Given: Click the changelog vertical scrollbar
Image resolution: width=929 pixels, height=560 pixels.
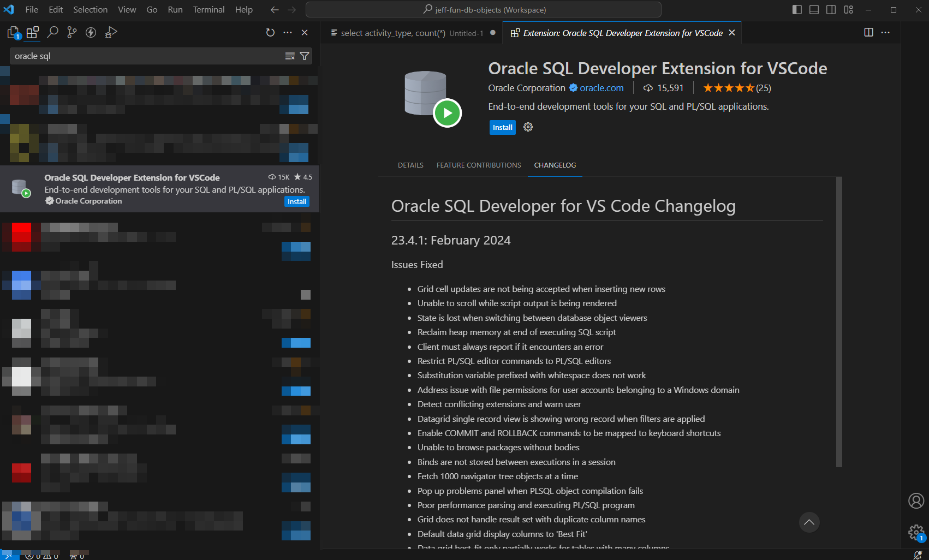Looking at the screenshot, I should tap(839, 322).
